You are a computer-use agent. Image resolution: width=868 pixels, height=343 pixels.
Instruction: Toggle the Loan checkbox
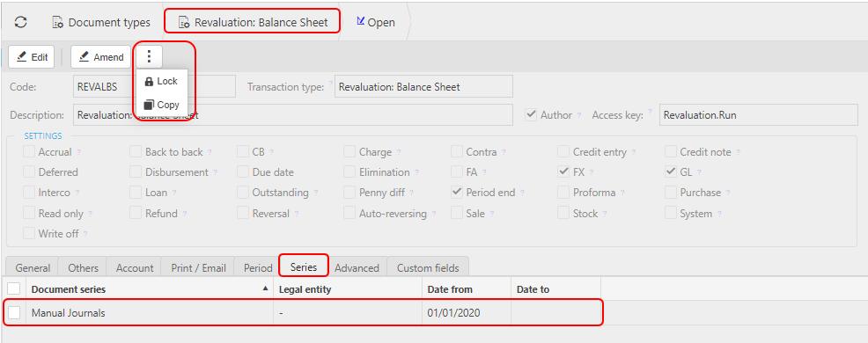[136, 193]
